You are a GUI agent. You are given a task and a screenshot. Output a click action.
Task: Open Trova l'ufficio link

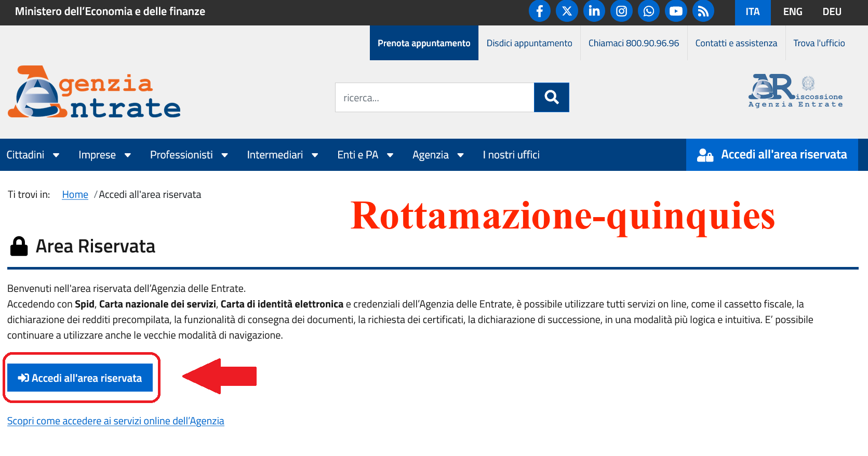coord(819,43)
